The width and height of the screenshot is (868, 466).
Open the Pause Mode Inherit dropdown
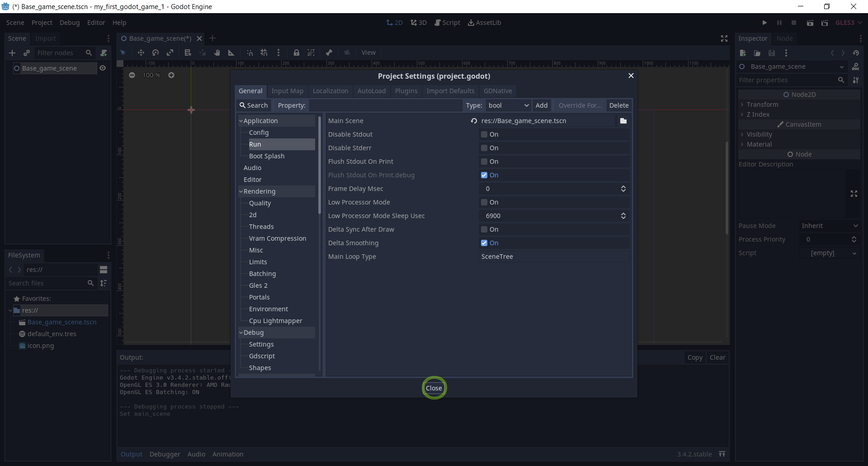(830, 226)
